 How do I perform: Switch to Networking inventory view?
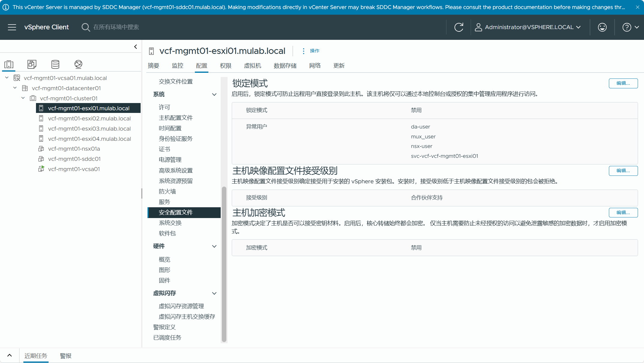tap(78, 64)
